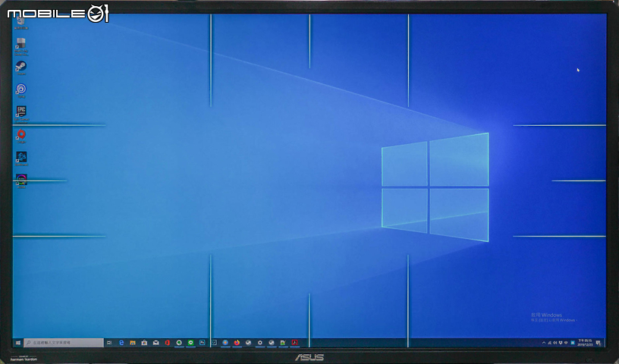619x364 pixels.
Task: Select the Epic Games Launcher shortcut
Action: point(21,114)
